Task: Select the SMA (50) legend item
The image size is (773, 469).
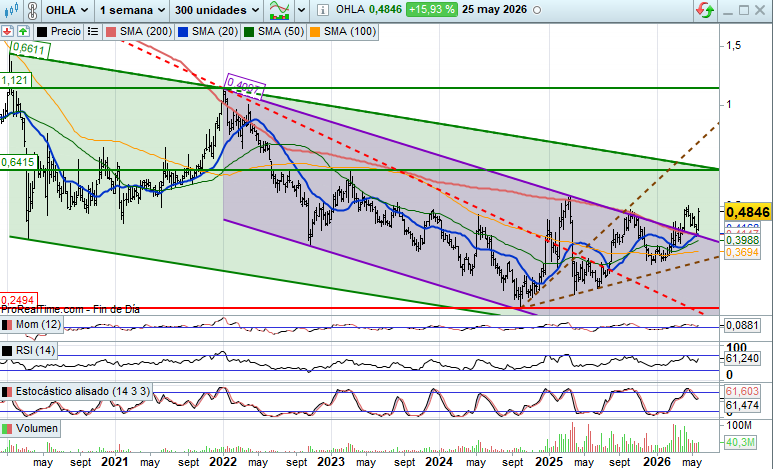Action: point(274,32)
